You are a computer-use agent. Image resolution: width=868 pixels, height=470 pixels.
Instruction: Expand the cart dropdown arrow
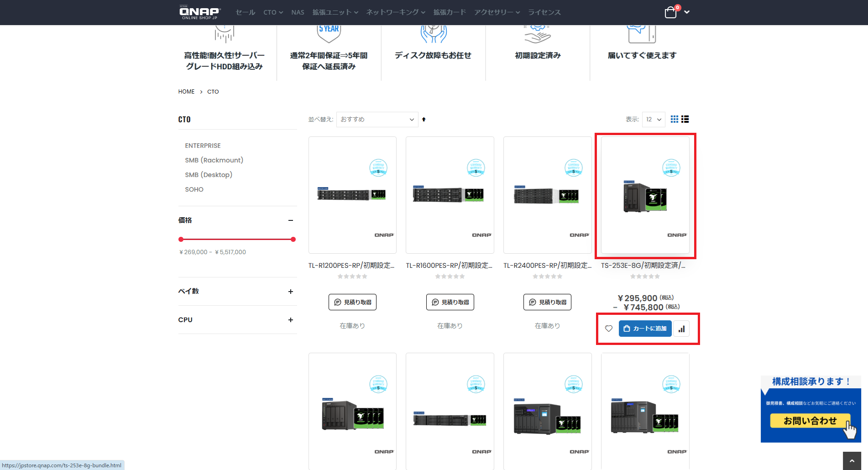pos(687,12)
